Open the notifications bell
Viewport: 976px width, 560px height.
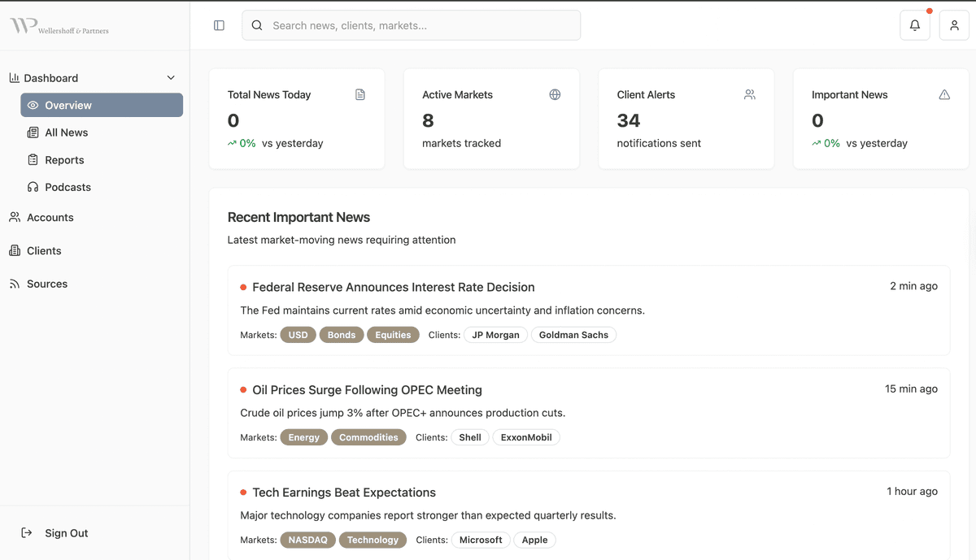(x=915, y=25)
